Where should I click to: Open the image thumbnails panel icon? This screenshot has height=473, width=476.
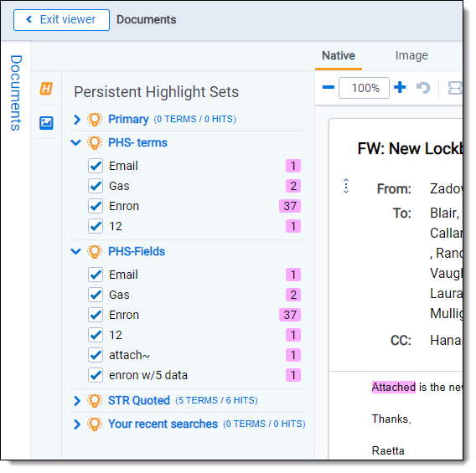(46, 123)
